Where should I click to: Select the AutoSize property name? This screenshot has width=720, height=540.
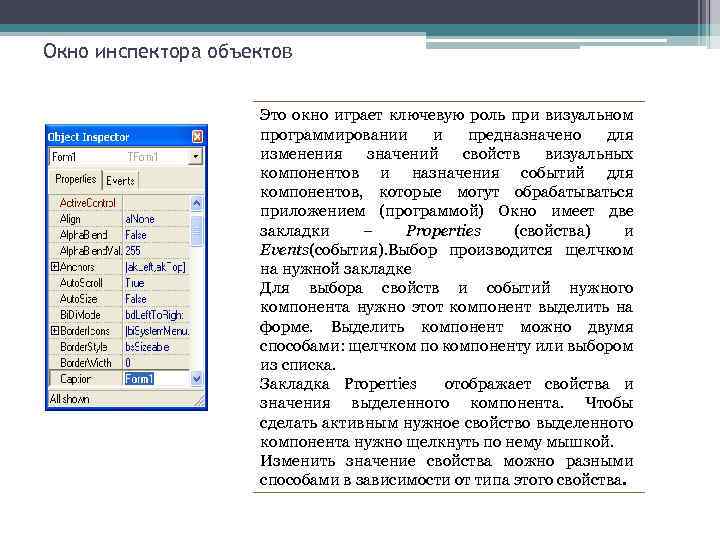point(79,299)
